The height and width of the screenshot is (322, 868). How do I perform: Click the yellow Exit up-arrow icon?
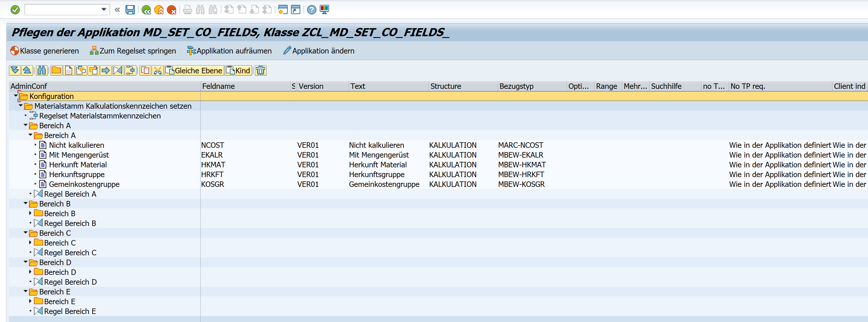[159, 10]
